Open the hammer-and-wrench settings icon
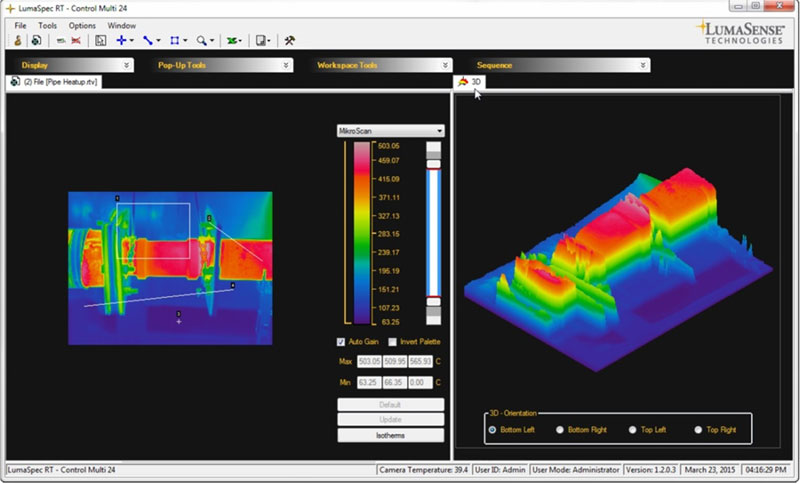 coord(290,40)
